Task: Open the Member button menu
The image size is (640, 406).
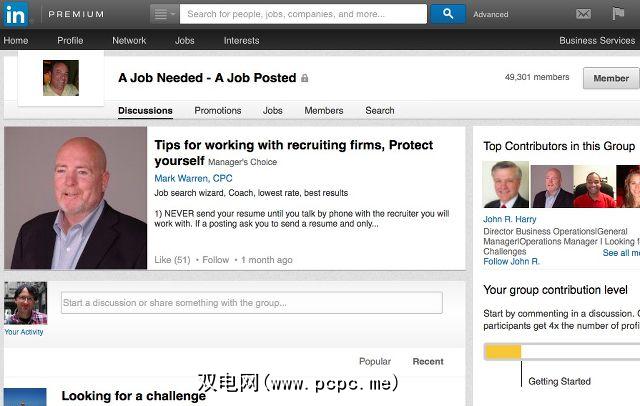Action: [x=610, y=78]
